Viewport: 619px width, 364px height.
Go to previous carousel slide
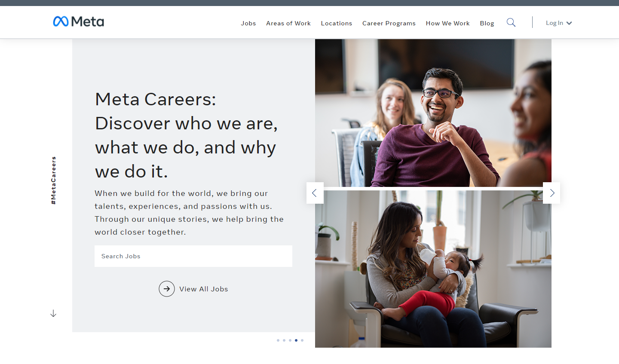(x=315, y=193)
